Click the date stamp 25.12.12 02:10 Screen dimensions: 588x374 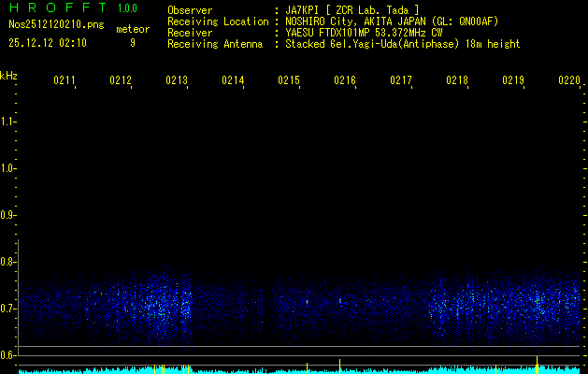47,43
